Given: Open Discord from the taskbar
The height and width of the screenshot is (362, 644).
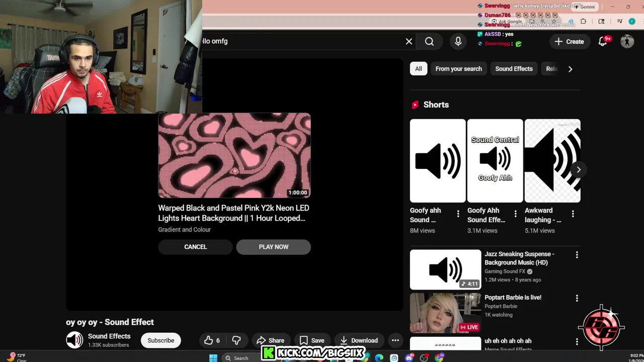Looking at the screenshot, I should [409, 358].
